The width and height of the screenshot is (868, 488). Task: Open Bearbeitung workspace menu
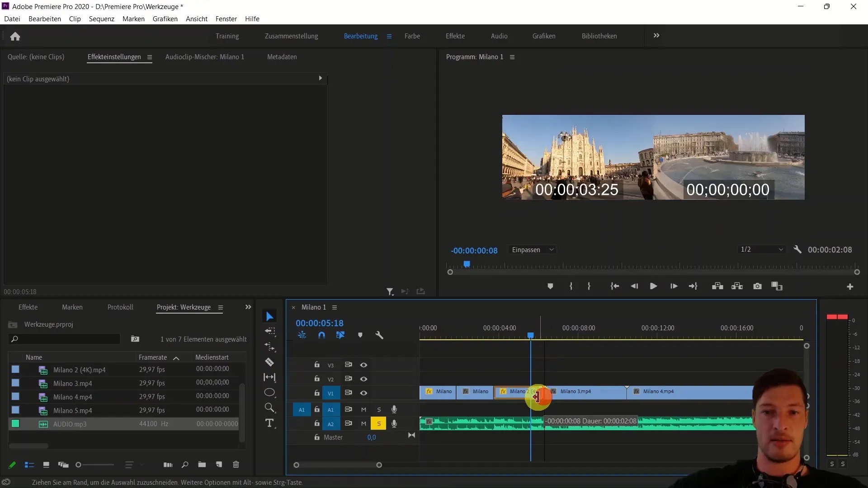point(389,36)
